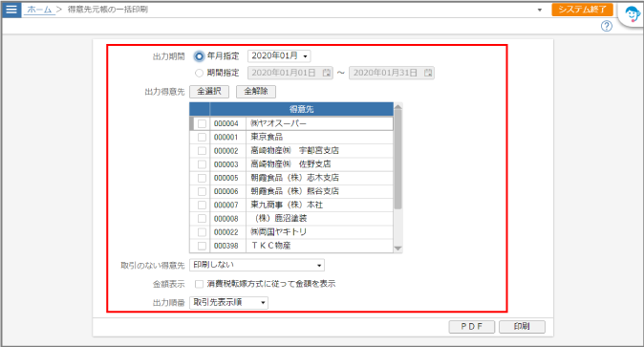
Task: Select customer code 000008 cell
Action: [x=227, y=218]
